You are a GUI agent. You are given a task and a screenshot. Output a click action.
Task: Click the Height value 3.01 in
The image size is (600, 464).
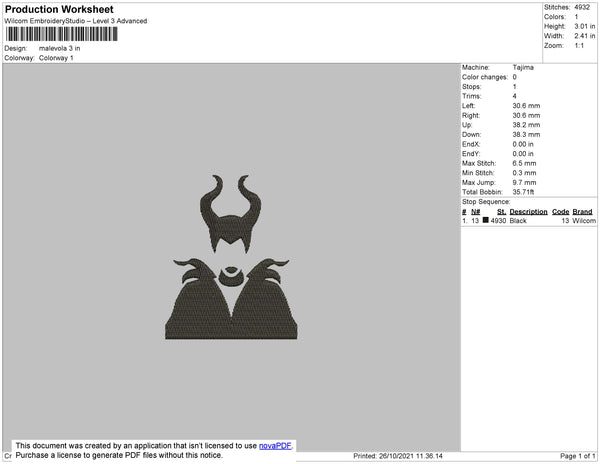(x=585, y=26)
